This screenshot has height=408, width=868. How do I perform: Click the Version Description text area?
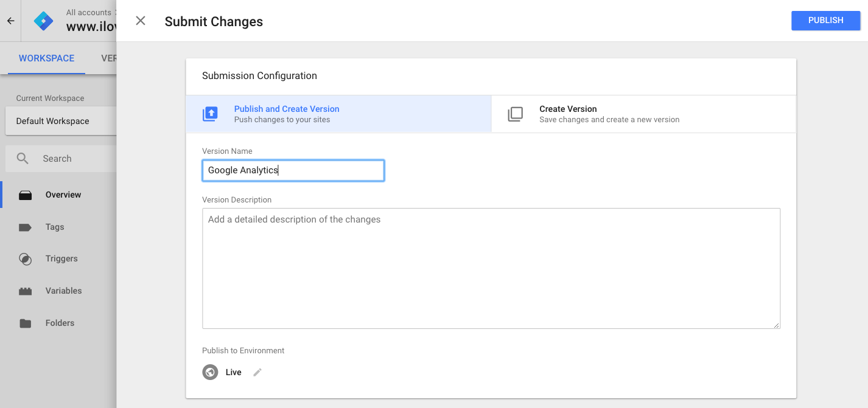click(x=491, y=268)
